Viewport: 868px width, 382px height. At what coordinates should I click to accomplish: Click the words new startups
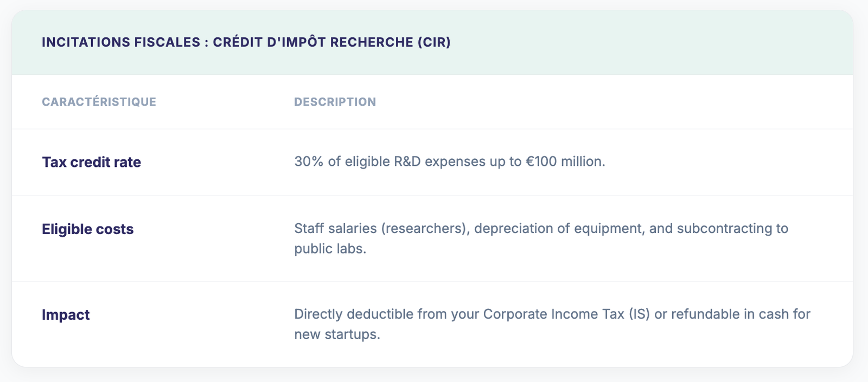(336, 334)
